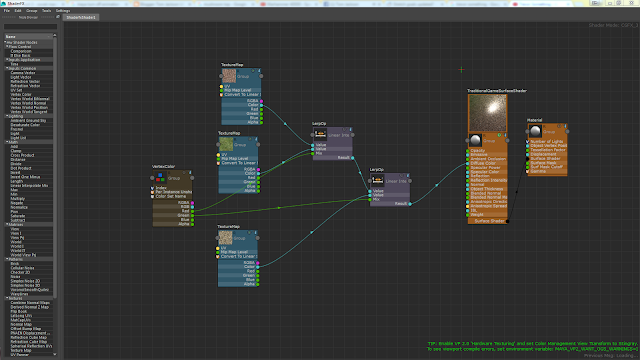Click the first LerpOp Linear Interpolate icon
The width and height of the screenshot is (640, 360).
click(320, 134)
